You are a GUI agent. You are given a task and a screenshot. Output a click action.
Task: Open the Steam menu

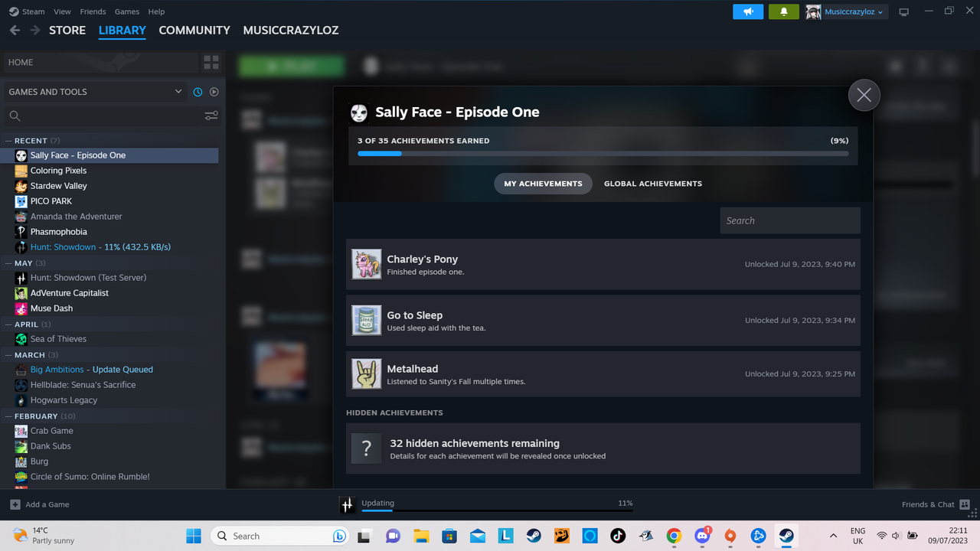pyautogui.click(x=28, y=11)
